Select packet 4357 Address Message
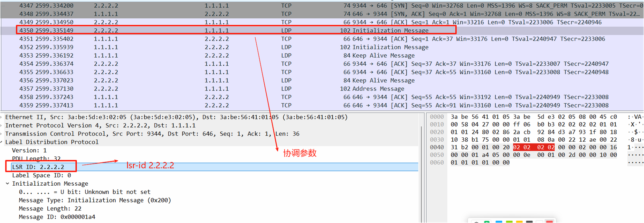Screen dimensions: 644x223 point(322,89)
